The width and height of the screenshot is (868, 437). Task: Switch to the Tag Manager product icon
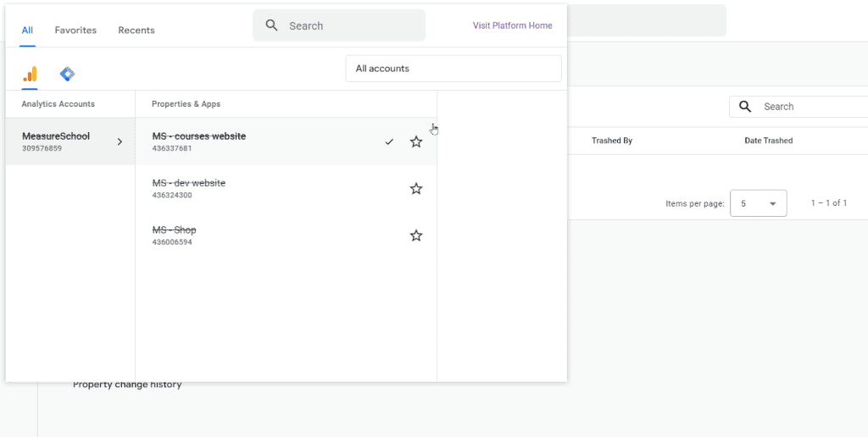click(x=68, y=74)
